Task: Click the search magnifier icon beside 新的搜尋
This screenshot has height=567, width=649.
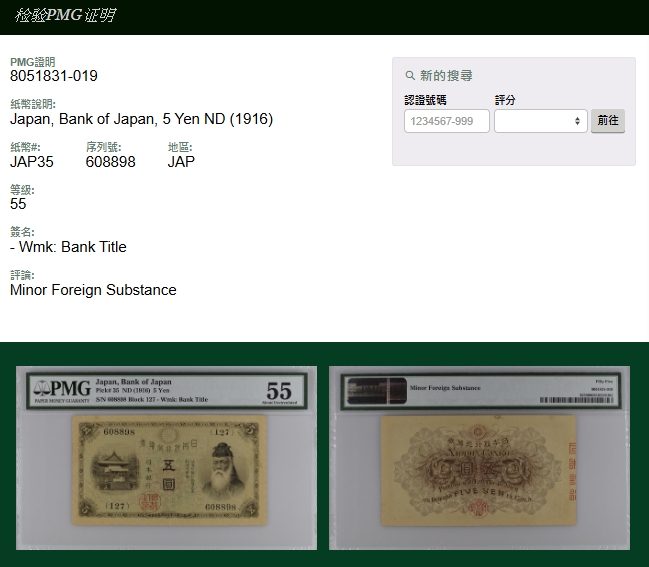Action: click(x=410, y=76)
